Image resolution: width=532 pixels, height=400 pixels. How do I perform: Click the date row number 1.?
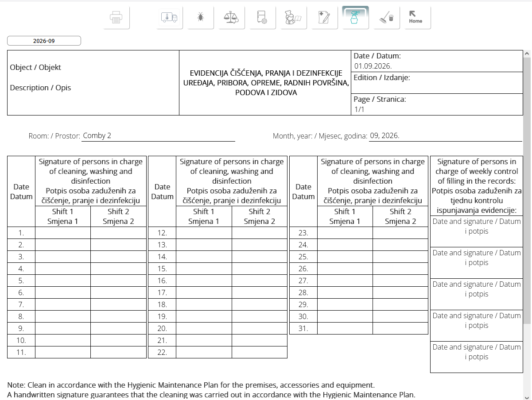pyautogui.click(x=21, y=233)
